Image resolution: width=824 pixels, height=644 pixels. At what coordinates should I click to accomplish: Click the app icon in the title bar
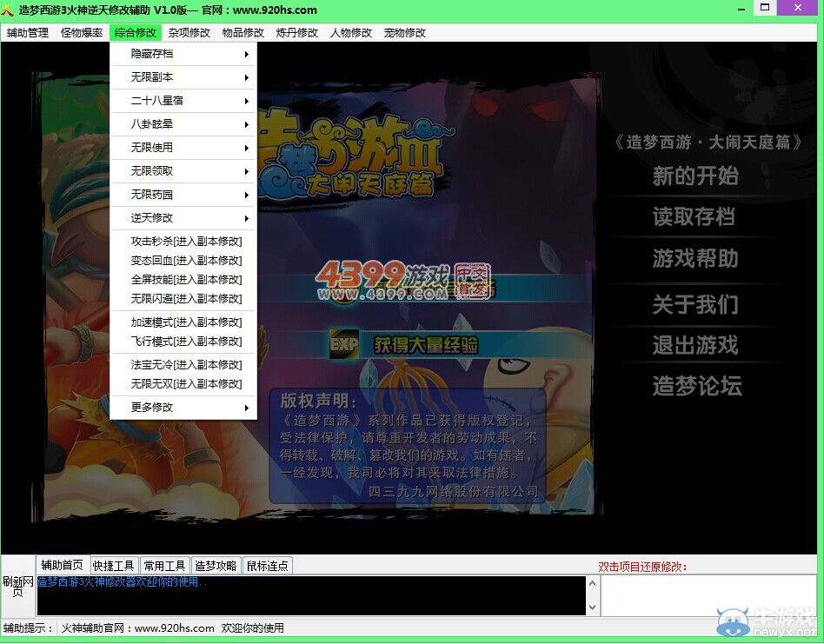point(7,10)
